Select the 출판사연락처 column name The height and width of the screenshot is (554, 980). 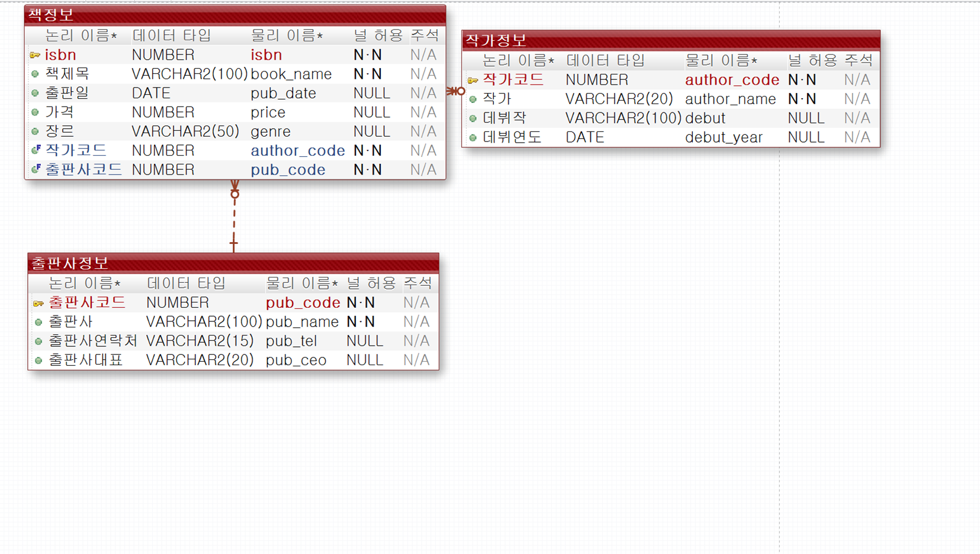[93, 341]
